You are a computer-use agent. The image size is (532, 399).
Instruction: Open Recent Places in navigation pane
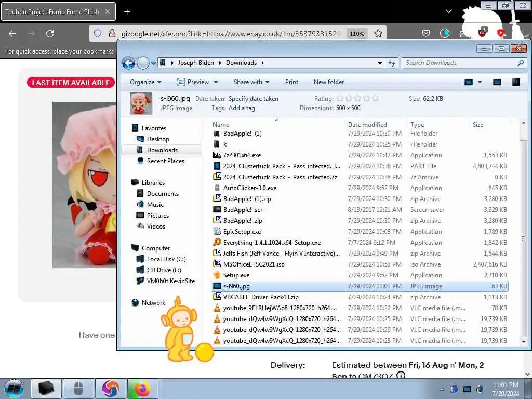coord(166,161)
